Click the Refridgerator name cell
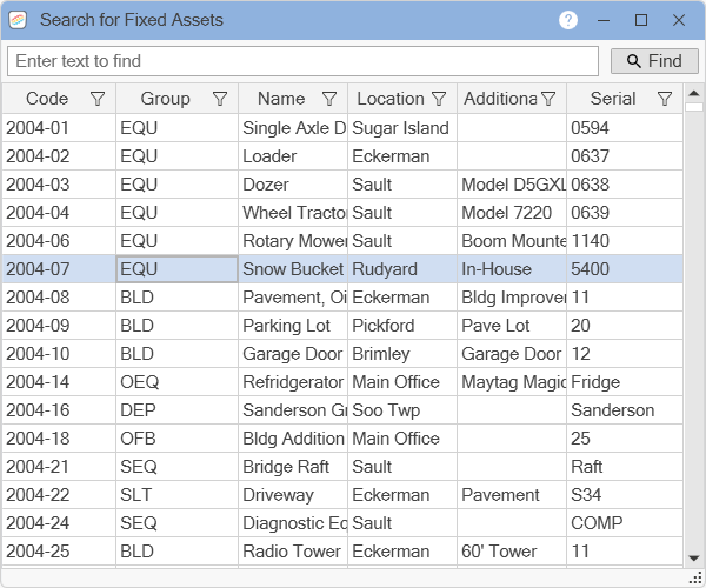Screen dimensions: 706x588 point(292,382)
